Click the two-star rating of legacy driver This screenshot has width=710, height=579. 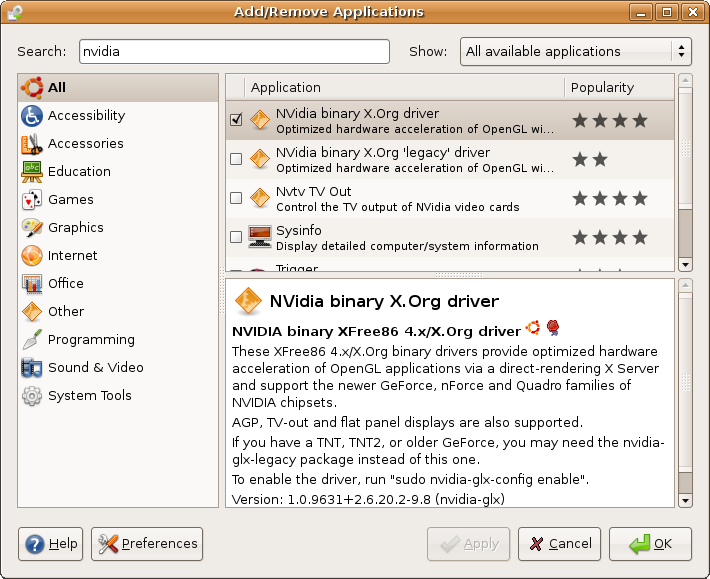pyautogui.click(x=590, y=159)
